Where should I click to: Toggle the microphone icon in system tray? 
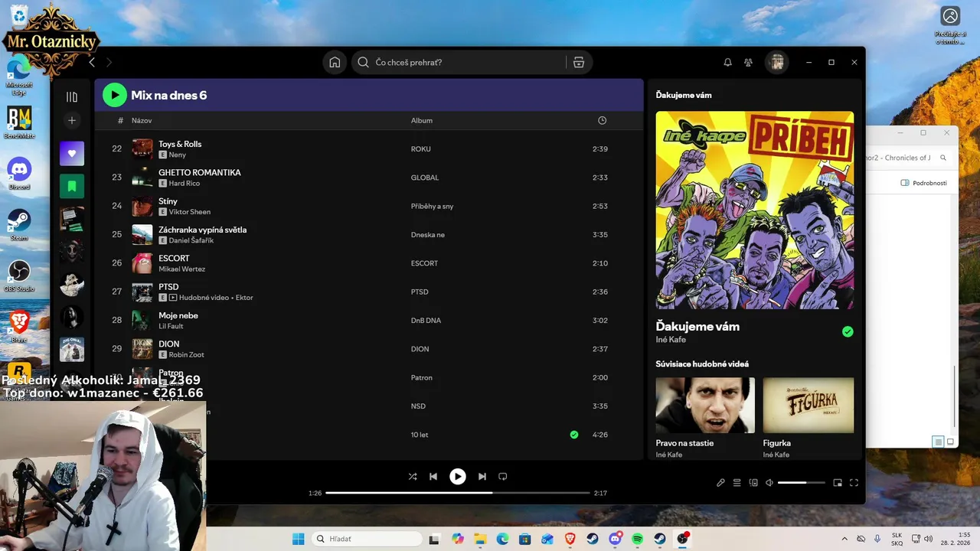pos(877,539)
